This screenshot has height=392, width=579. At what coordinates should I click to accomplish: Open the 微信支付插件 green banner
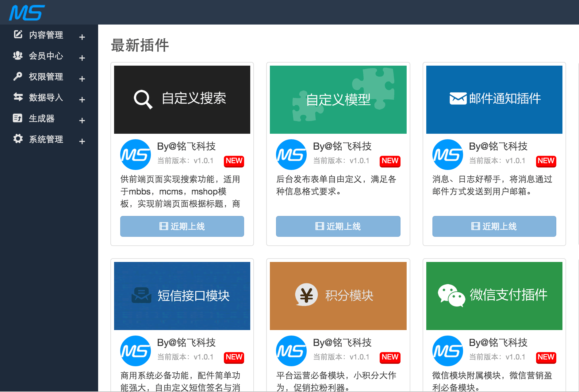pos(494,296)
